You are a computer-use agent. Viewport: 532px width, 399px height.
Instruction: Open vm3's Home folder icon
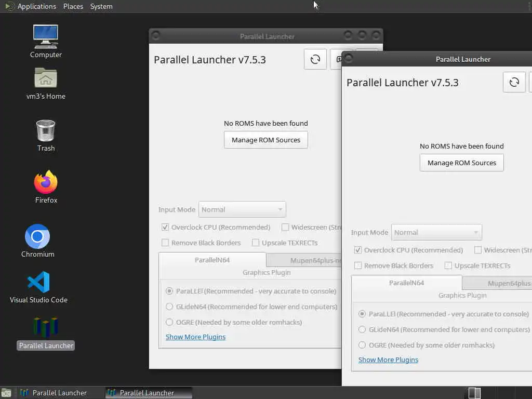46,84
